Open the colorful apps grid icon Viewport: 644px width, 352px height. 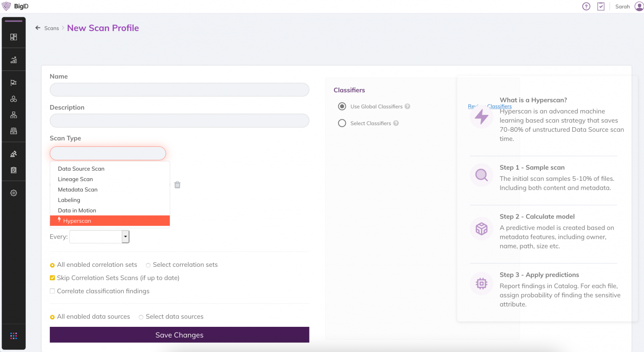pyautogui.click(x=13, y=336)
